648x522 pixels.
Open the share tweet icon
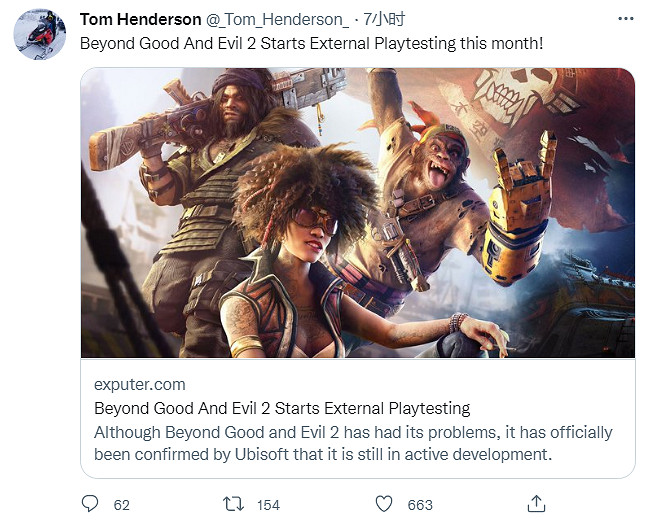pos(535,503)
